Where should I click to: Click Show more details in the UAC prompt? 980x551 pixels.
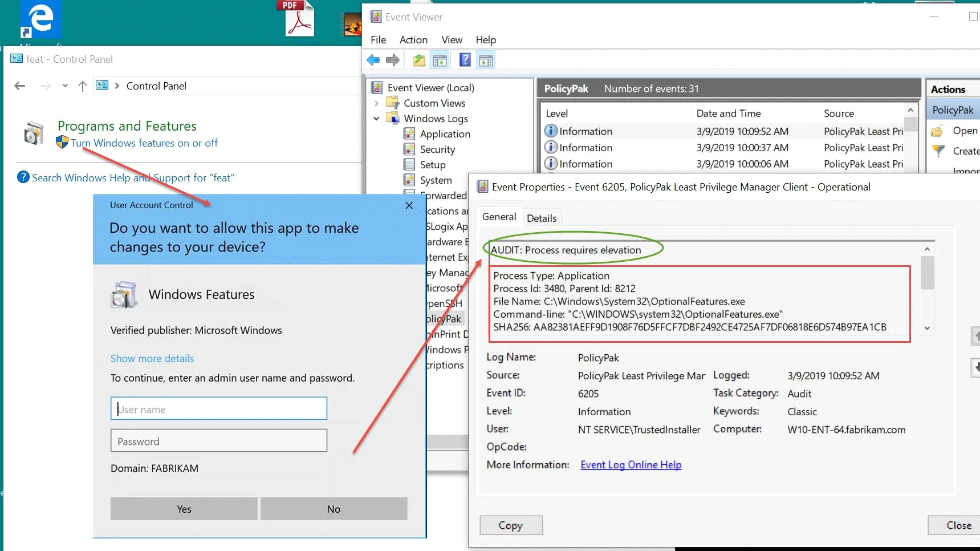pyautogui.click(x=152, y=358)
